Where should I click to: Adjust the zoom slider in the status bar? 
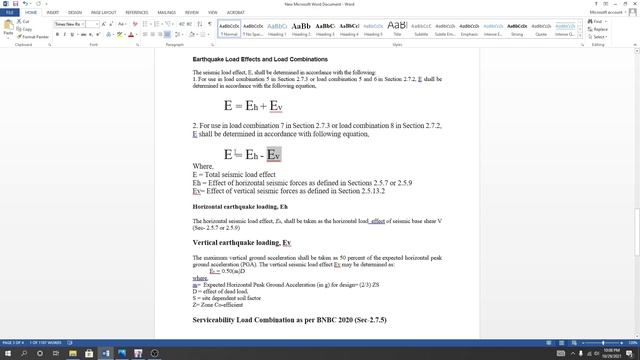[x=603, y=343]
